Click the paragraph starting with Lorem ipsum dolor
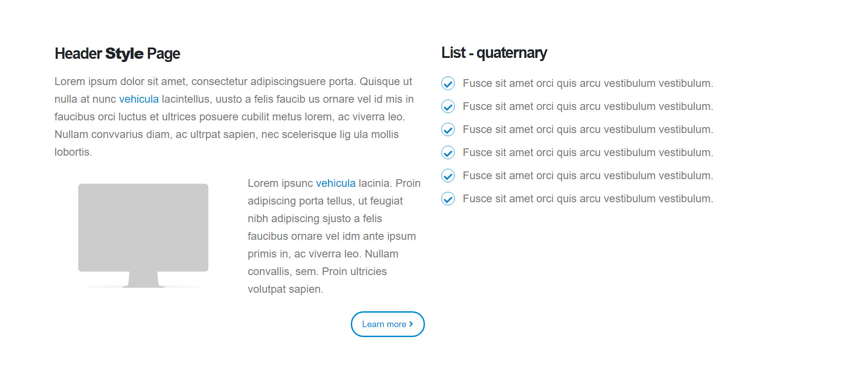 [234, 117]
